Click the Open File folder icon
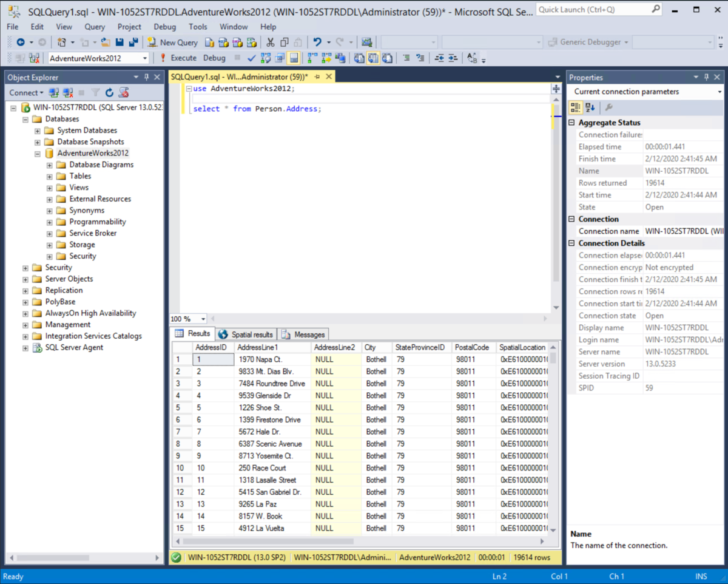 [x=106, y=42]
